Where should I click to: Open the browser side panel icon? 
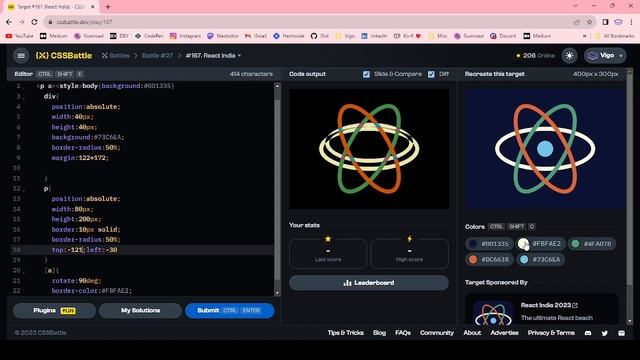(605, 22)
